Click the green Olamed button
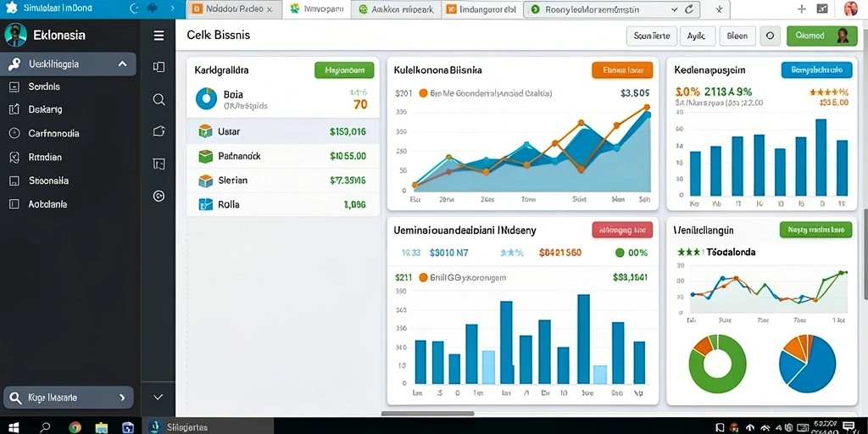 point(821,36)
